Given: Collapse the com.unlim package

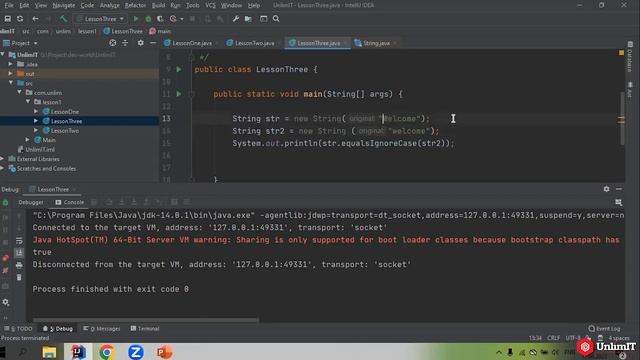Looking at the screenshot, I should (19, 92).
